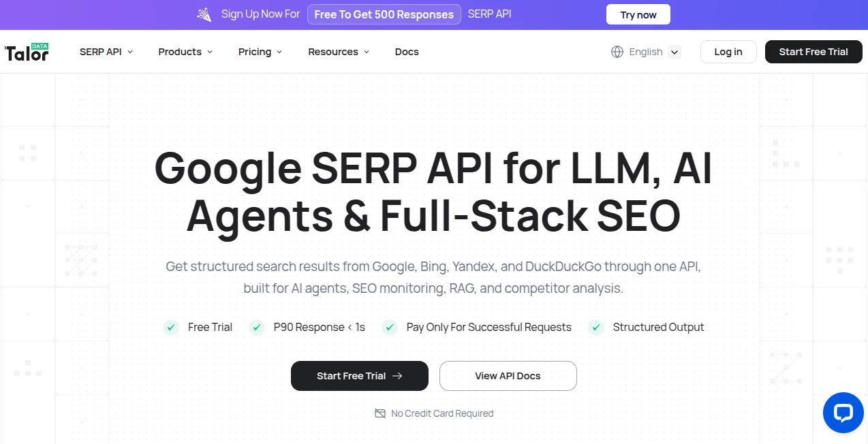
Task: Click the checkmark beside P90 Response
Action: pos(257,328)
